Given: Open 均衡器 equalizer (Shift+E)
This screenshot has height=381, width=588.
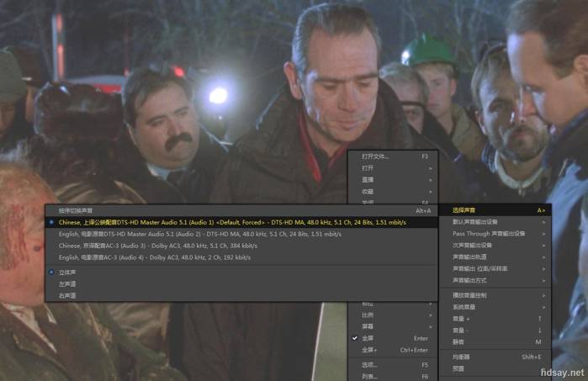Looking at the screenshot, I should [495, 357].
